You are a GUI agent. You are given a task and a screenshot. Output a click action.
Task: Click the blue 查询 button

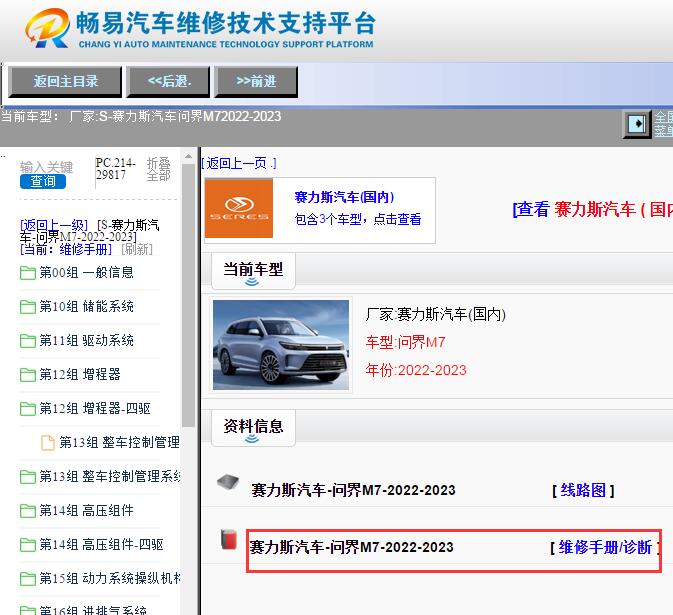point(43,182)
